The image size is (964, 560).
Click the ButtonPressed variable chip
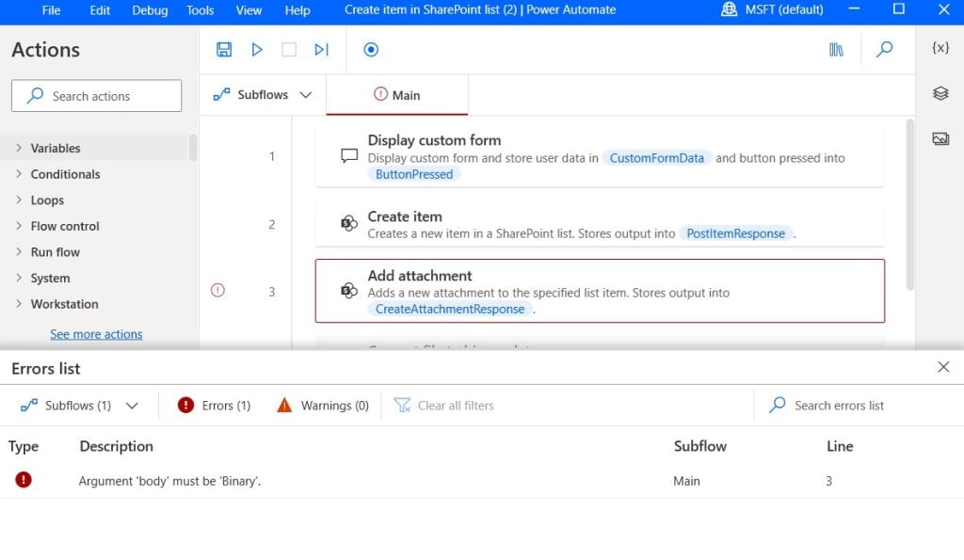pos(414,174)
